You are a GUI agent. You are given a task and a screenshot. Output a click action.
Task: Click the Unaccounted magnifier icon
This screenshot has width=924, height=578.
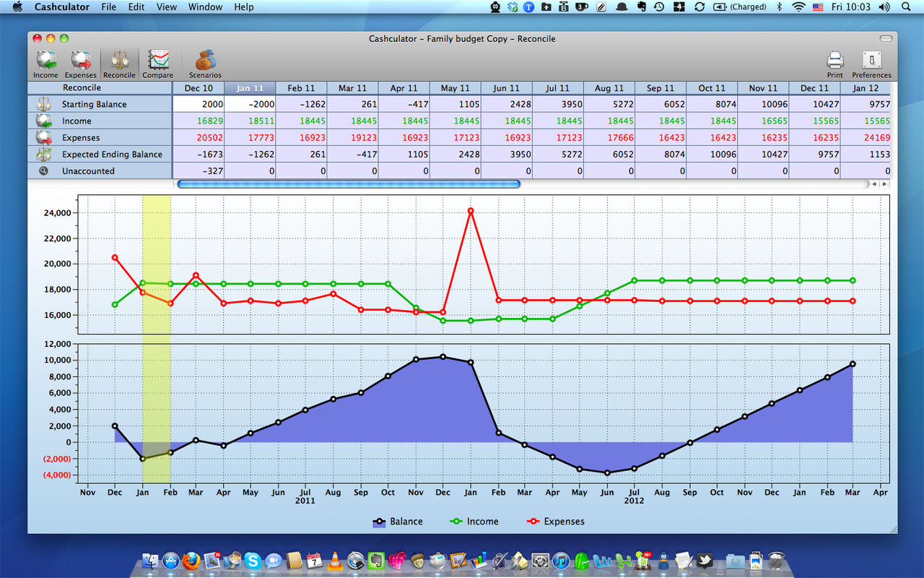[44, 171]
